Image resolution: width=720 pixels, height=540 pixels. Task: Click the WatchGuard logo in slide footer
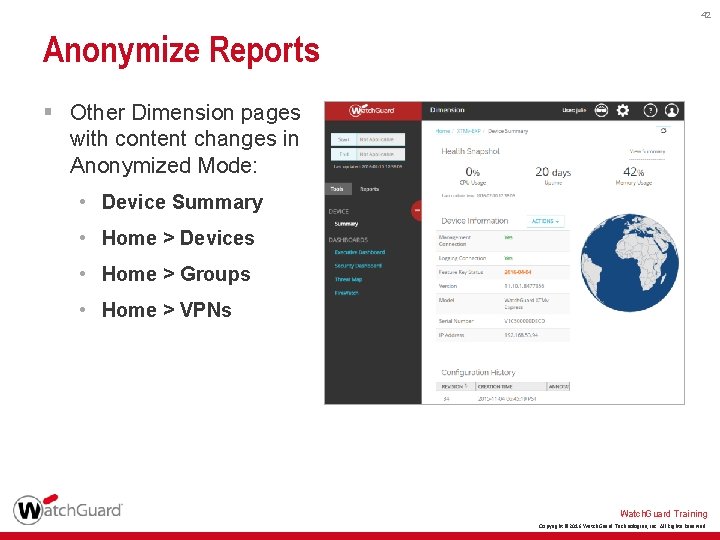[x=68, y=509]
